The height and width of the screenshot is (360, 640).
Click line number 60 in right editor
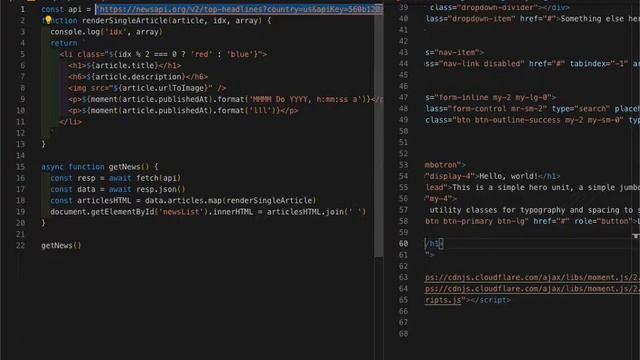click(x=403, y=244)
